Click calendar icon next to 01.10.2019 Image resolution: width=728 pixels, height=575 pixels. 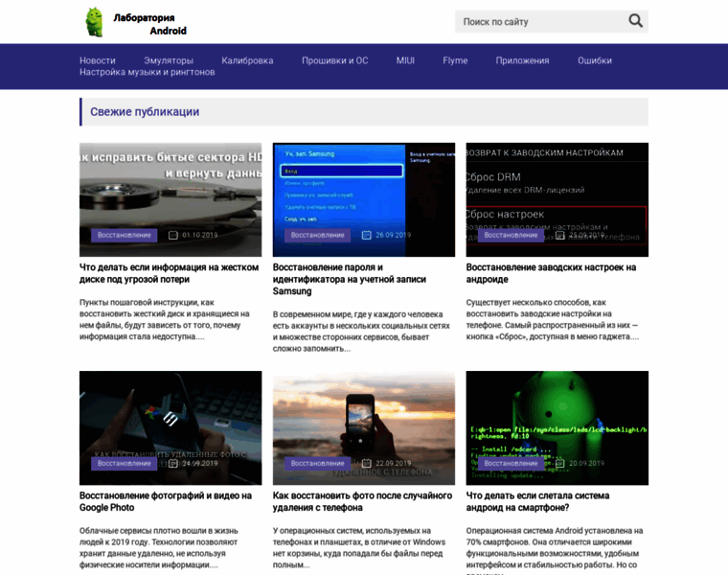(x=173, y=235)
